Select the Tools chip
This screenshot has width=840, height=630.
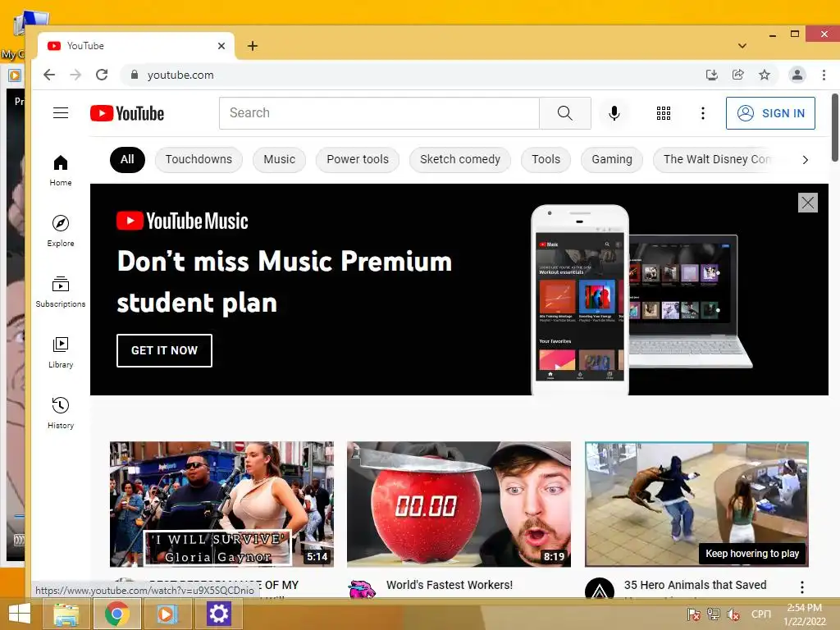point(546,160)
